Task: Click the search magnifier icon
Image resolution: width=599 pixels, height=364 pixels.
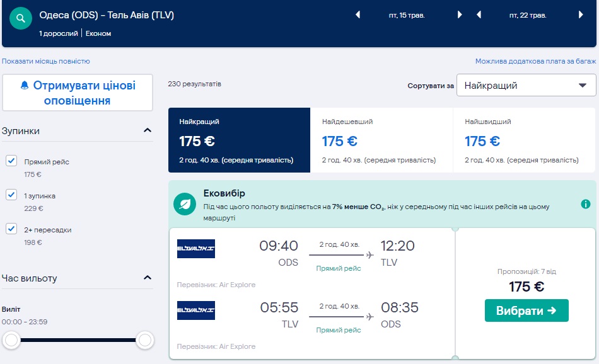Action: [x=21, y=19]
